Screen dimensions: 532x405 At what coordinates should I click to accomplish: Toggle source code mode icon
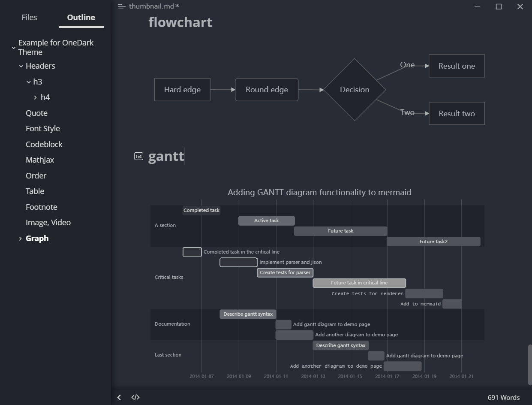(x=135, y=397)
